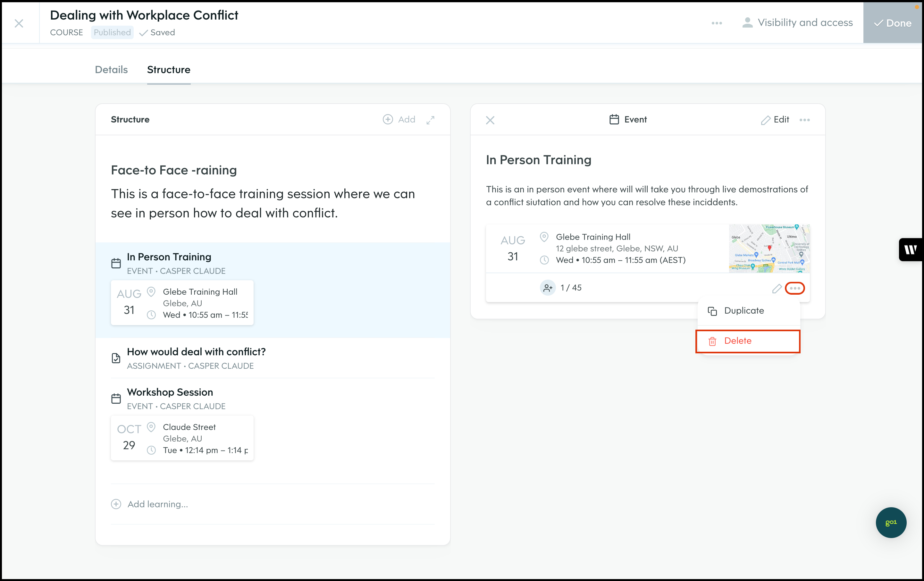
Task: Click the W side widget tab
Action: click(x=911, y=250)
